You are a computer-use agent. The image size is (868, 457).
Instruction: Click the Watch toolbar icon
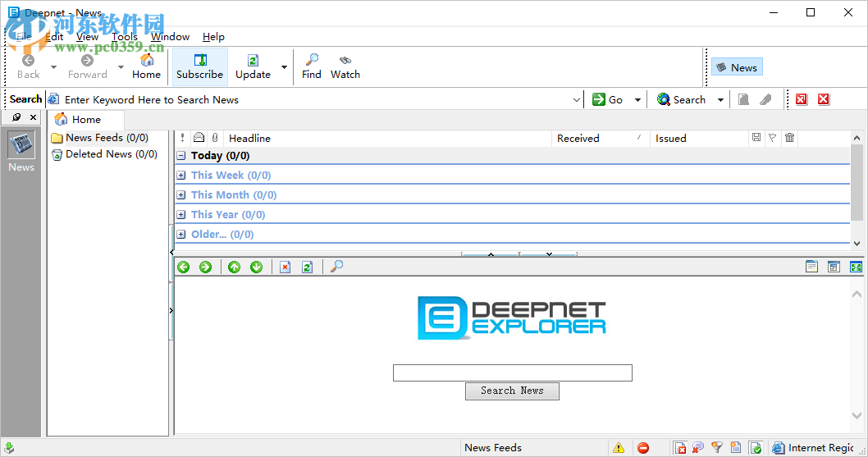[345, 66]
